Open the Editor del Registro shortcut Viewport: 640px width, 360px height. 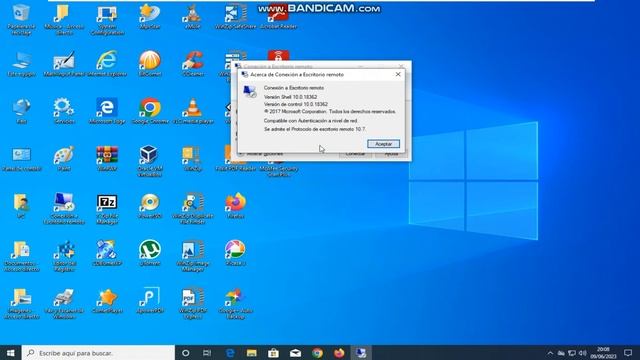coord(64,256)
